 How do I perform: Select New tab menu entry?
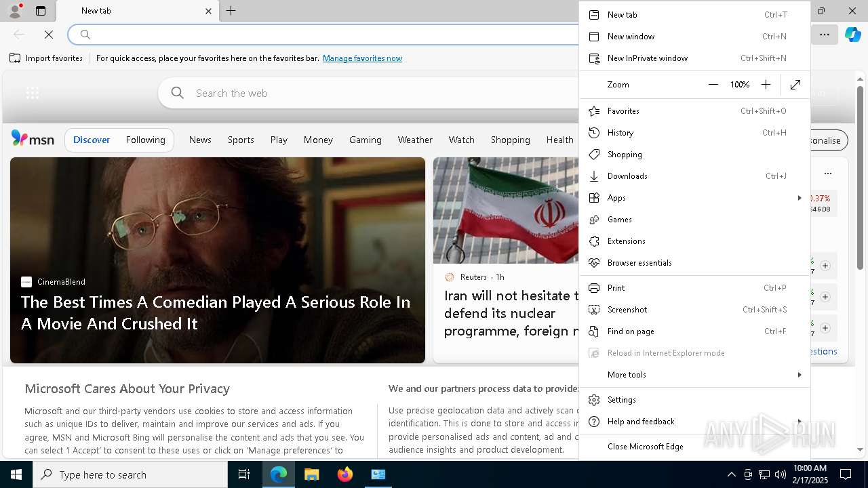(694, 15)
